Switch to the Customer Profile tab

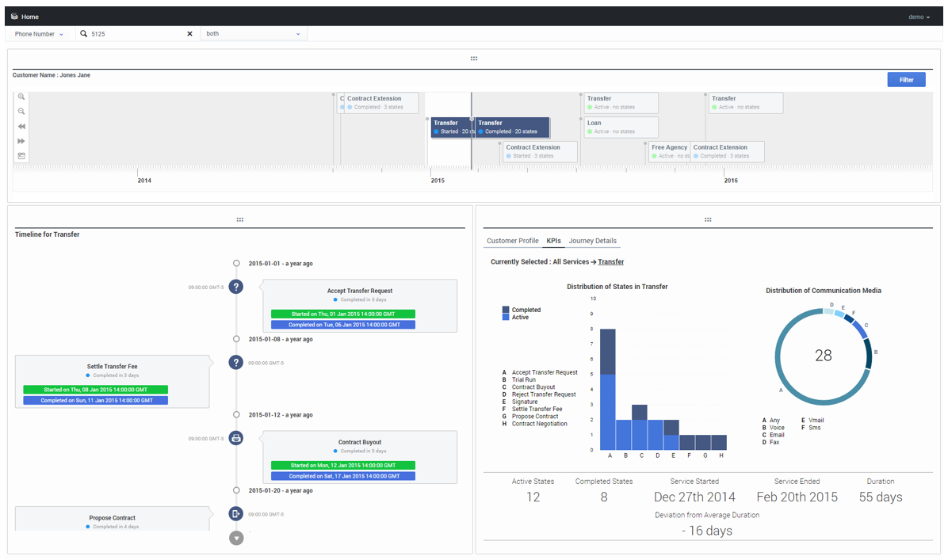[x=512, y=241]
